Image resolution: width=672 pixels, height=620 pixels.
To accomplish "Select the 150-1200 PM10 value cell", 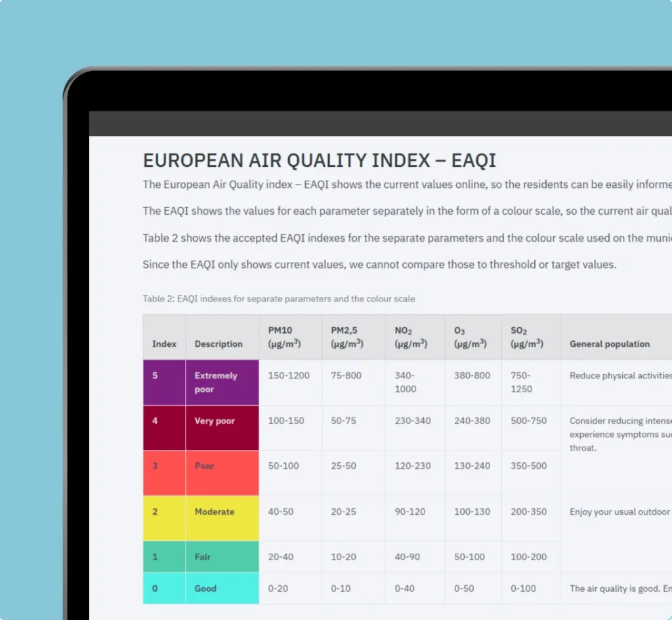I will 289,376.
